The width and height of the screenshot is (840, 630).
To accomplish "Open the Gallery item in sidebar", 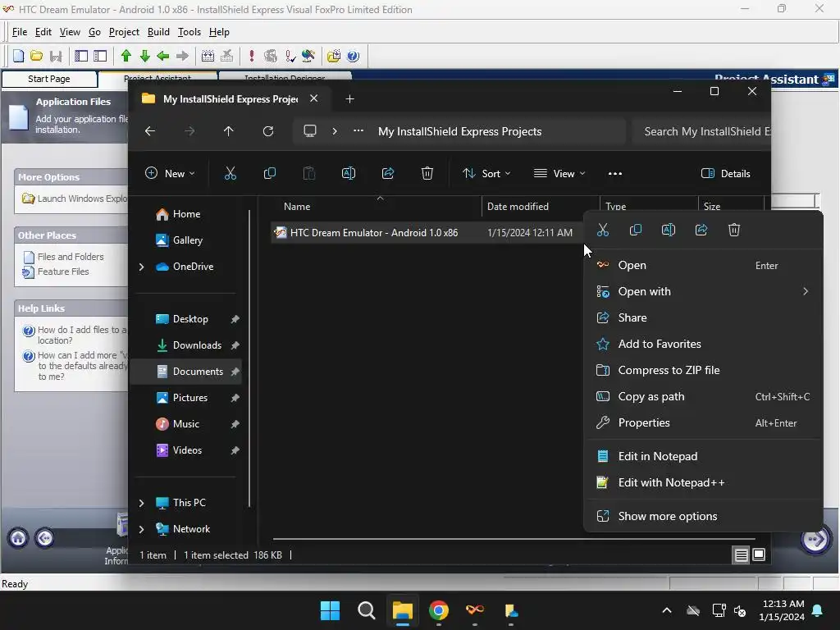I will pos(188,240).
